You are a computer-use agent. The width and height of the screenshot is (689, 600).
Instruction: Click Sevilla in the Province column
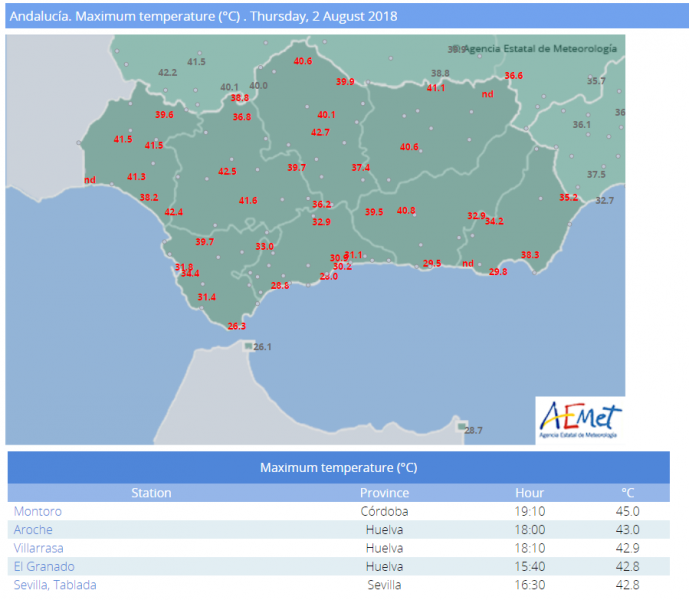pyautogui.click(x=384, y=585)
